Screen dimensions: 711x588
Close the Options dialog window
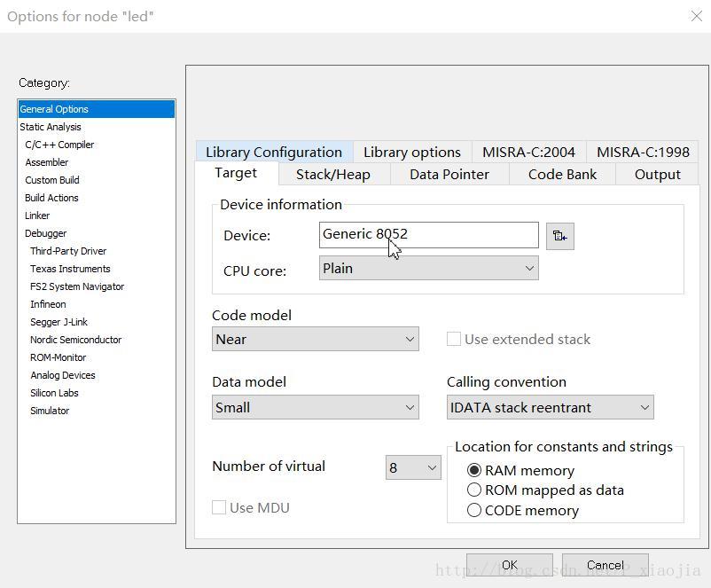pyautogui.click(x=696, y=16)
